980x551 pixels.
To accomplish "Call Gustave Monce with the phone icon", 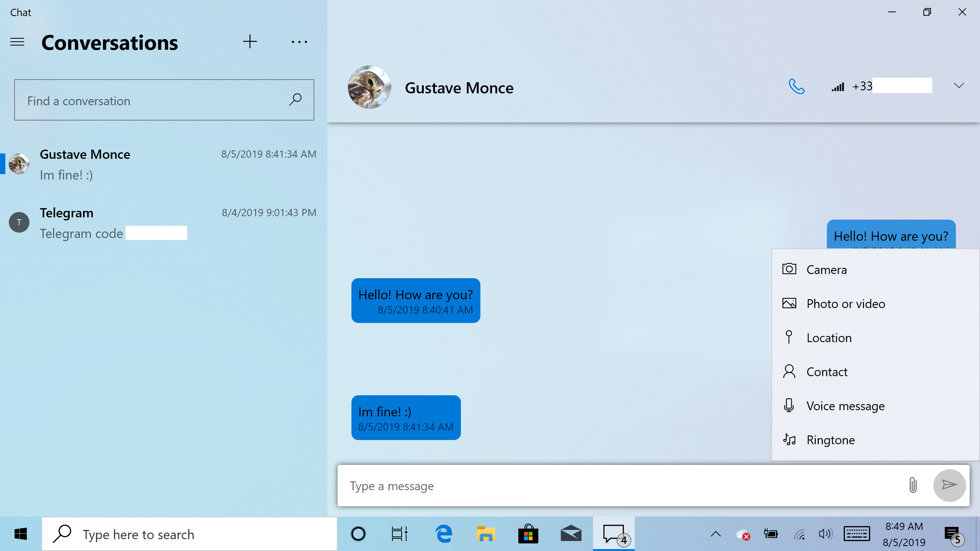I will 796,86.
